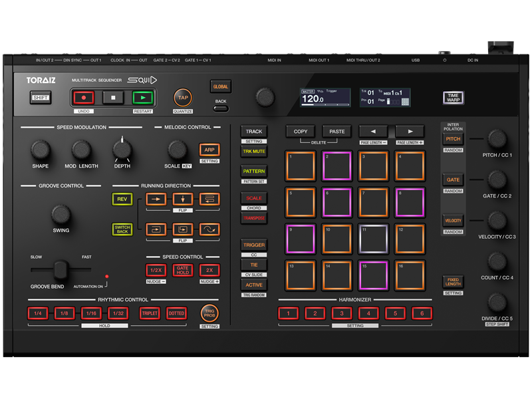532x399 pixels.
Task: Select the wave-shaped running direction icon
Action: tap(209, 229)
